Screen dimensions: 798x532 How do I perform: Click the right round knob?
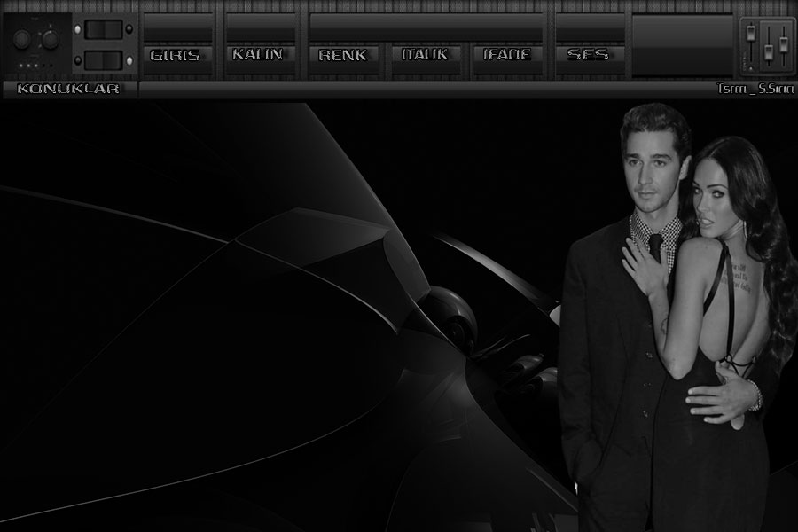(x=50, y=39)
